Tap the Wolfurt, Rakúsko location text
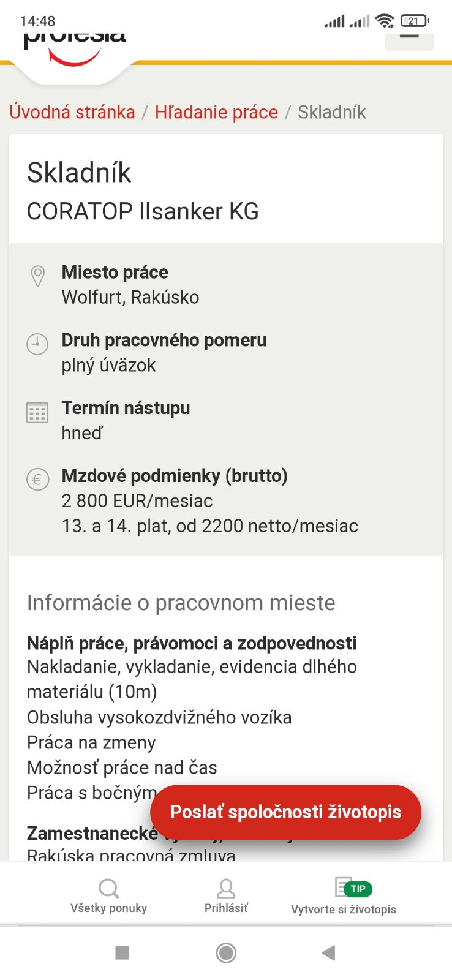 pos(130,298)
